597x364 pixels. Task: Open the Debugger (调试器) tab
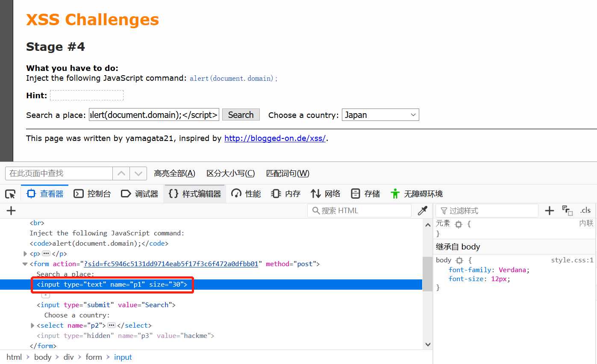(x=139, y=194)
